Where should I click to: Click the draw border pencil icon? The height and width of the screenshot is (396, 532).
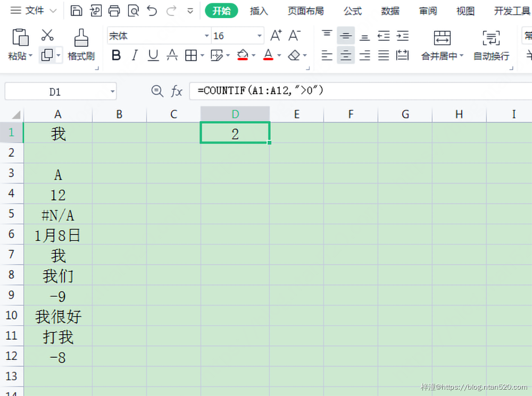click(x=217, y=55)
